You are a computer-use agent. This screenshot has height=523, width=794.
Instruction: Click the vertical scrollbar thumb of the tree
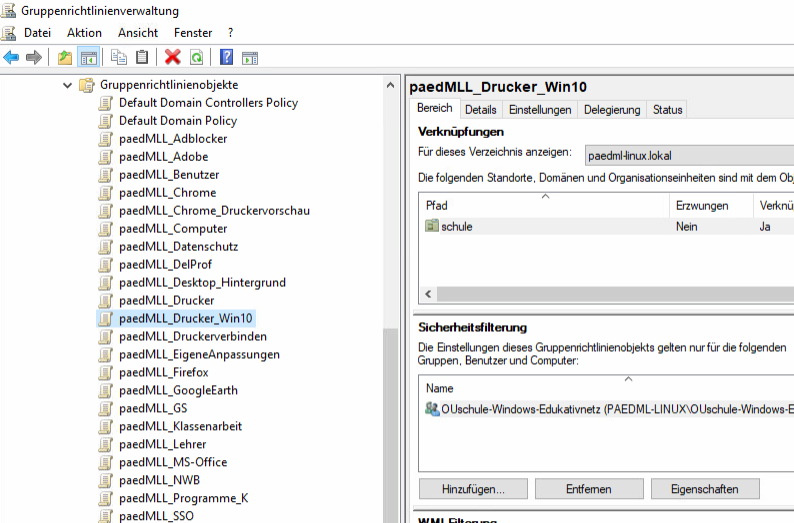[x=390, y=425]
